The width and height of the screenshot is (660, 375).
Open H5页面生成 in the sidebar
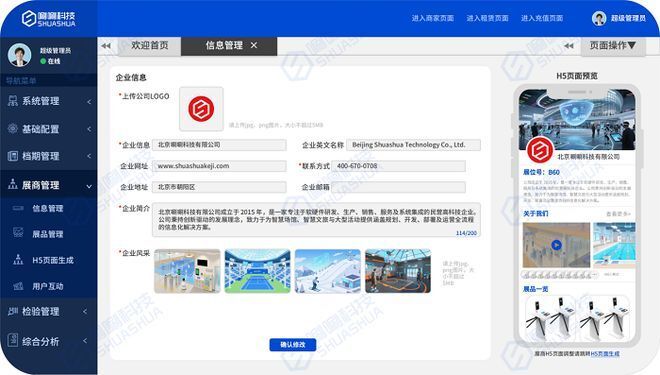(53, 260)
